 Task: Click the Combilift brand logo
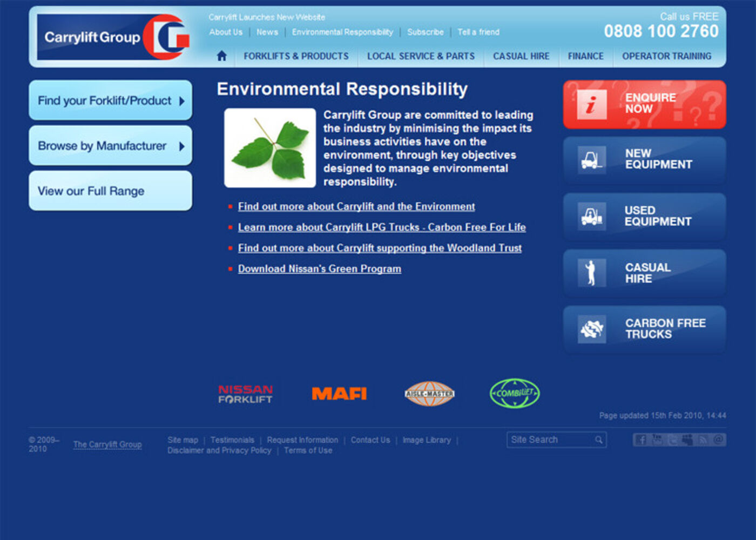[x=514, y=393]
